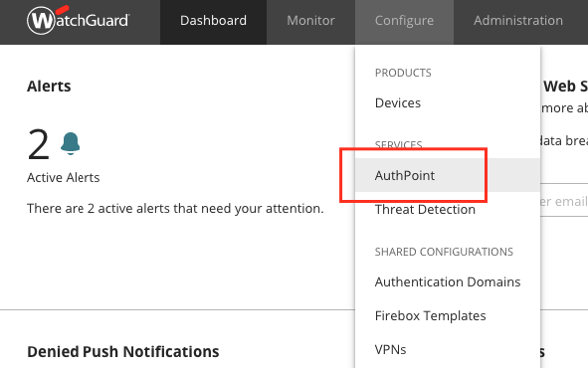This screenshot has width=588, height=368.
Task: Click the Products section header
Action: [403, 73]
